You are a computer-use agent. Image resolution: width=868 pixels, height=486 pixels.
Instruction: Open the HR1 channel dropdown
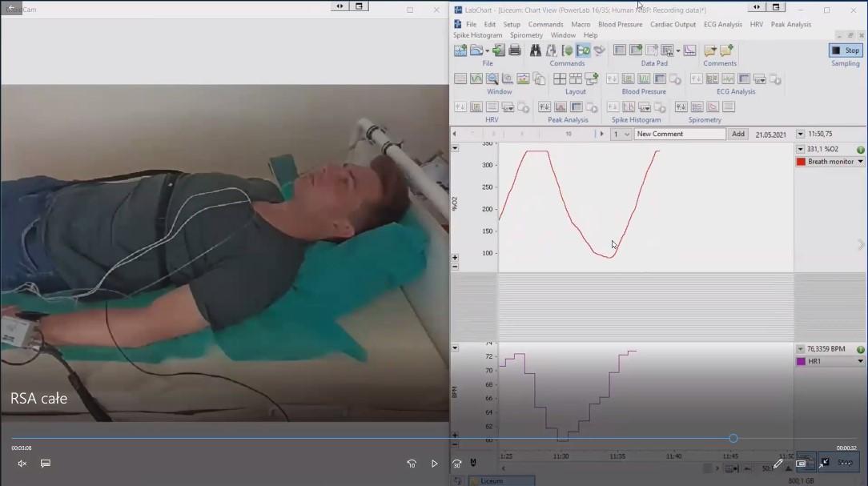tap(860, 361)
